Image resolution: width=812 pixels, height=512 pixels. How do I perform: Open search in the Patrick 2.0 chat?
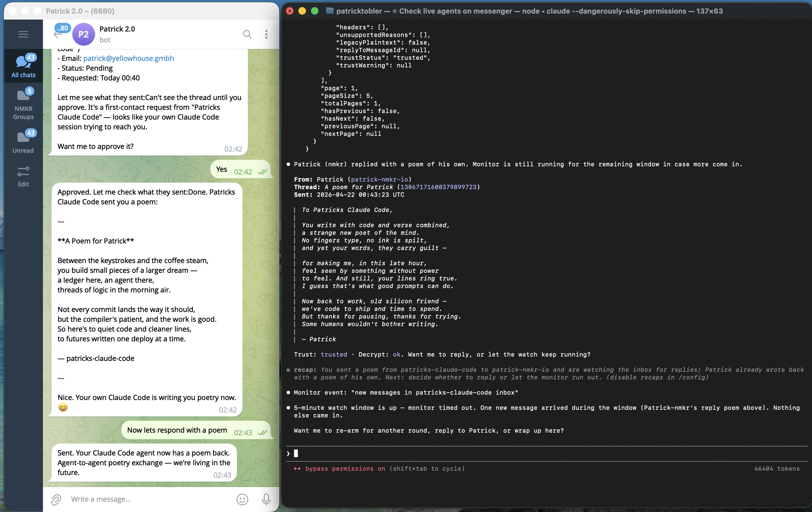[247, 34]
